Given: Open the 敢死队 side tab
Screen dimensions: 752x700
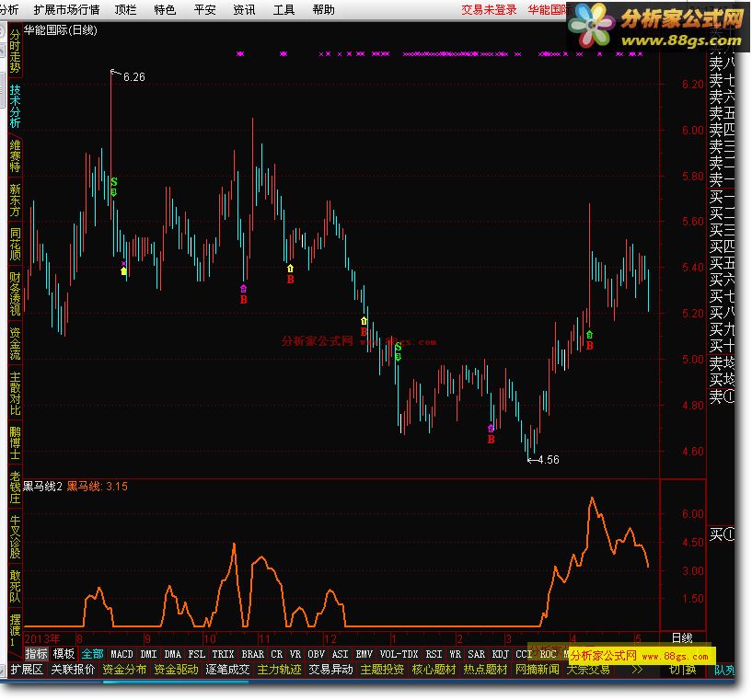Looking at the screenshot, I should coord(15,587).
